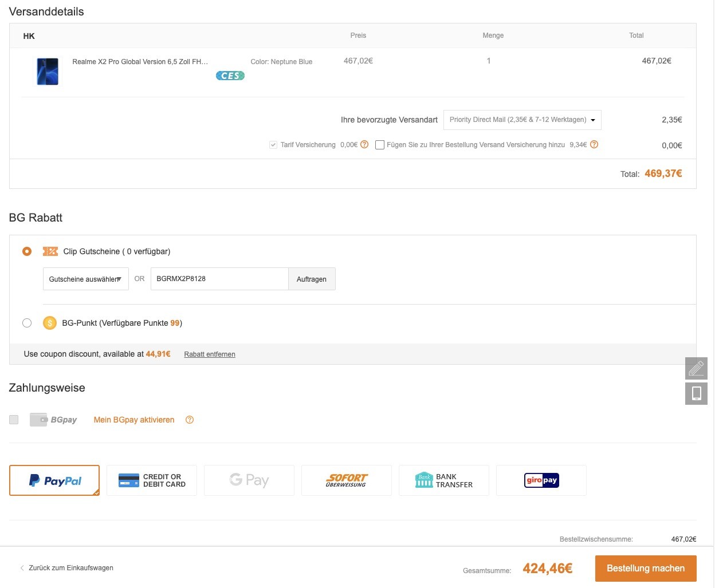Click the coupon discount amount 44,91€
The height and width of the screenshot is (588, 715).
click(x=158, y=354)
